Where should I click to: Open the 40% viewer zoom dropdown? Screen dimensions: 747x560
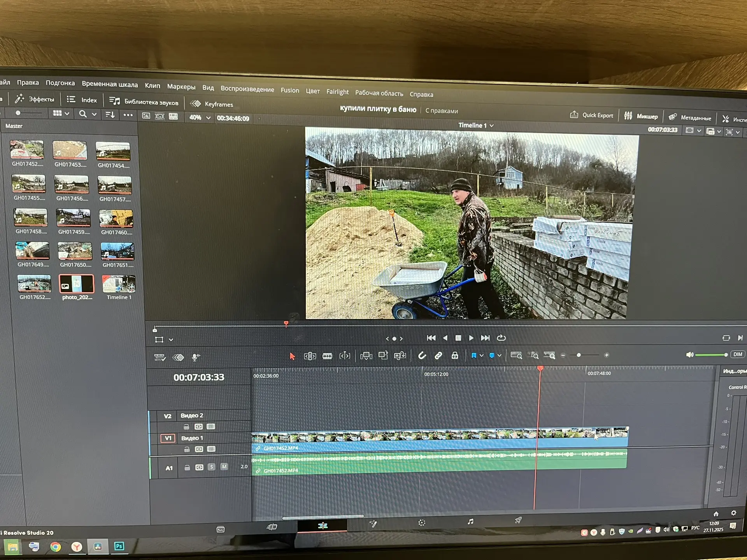click(208, 118)
